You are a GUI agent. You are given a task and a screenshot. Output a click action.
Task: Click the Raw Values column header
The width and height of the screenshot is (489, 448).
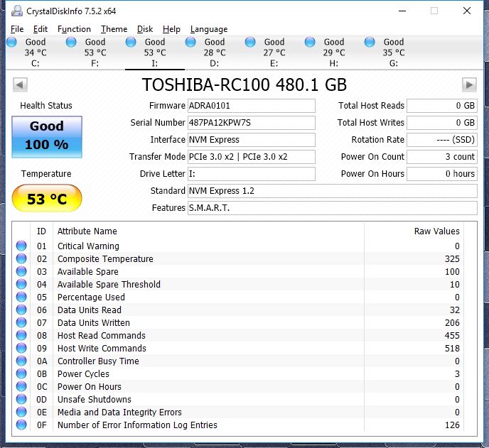[x=436, y=231]
